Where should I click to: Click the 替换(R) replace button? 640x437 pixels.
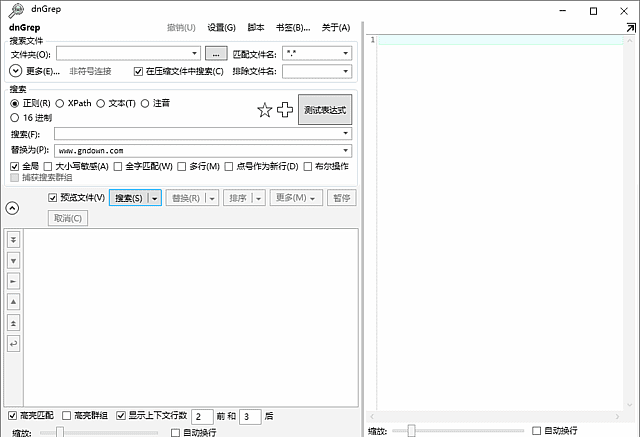186,198
